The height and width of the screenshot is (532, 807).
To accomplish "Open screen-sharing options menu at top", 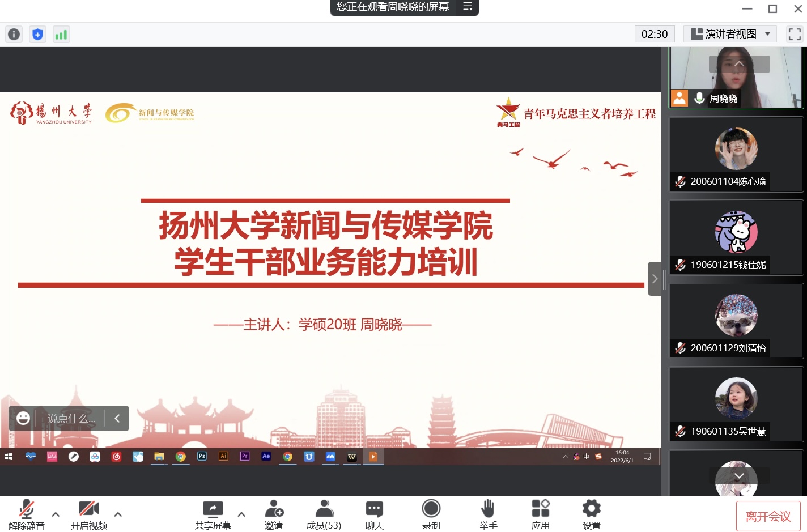I will [x=468, y=7].
